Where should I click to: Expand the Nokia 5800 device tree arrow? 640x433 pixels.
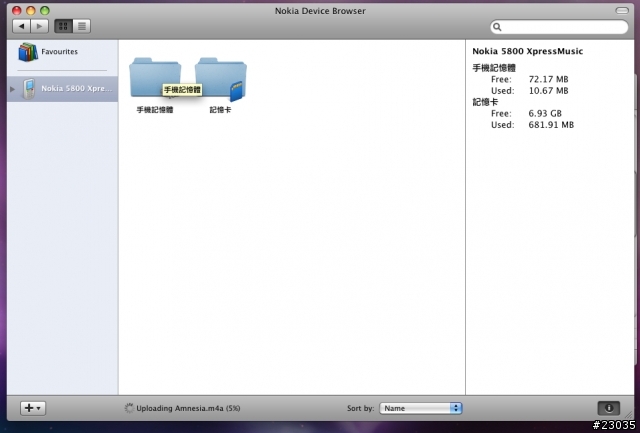pyautogui.click(x=12, y=89)
